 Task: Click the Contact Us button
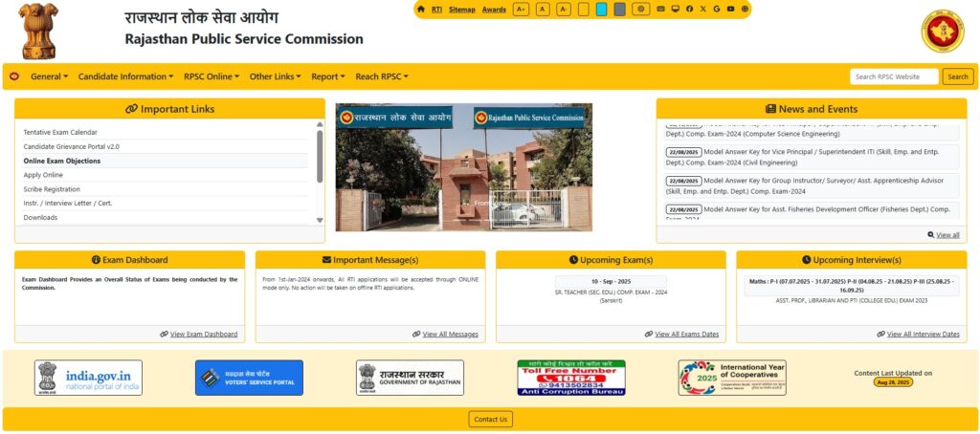click(491, 419)
